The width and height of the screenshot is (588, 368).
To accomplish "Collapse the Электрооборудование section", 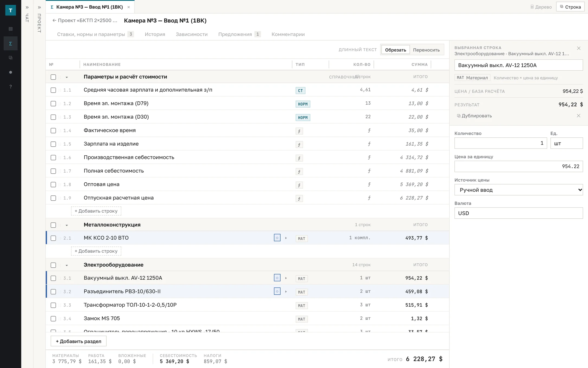I will point(67,266).
